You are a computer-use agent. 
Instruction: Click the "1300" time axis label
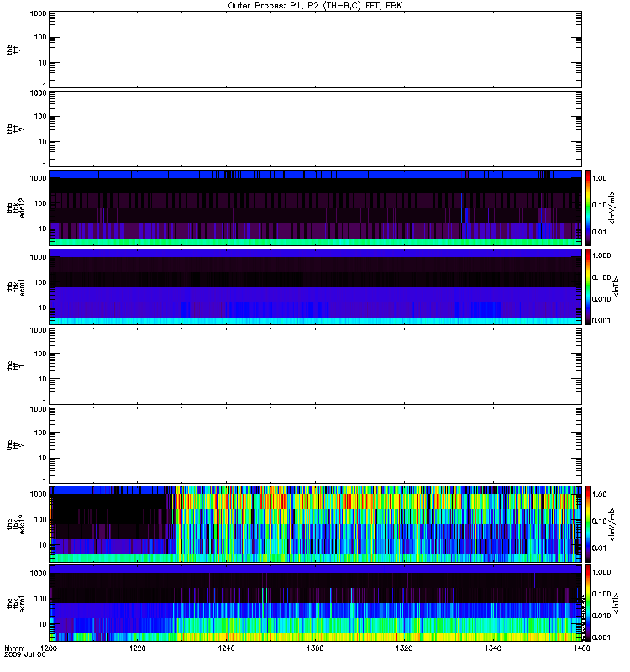(x=315, y=648)
